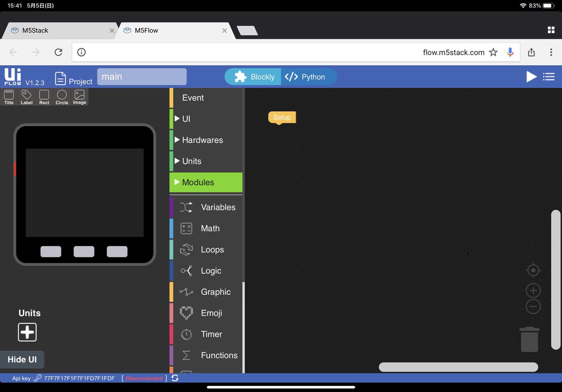
Task: Click the API key value text
Action: (79, 378)
